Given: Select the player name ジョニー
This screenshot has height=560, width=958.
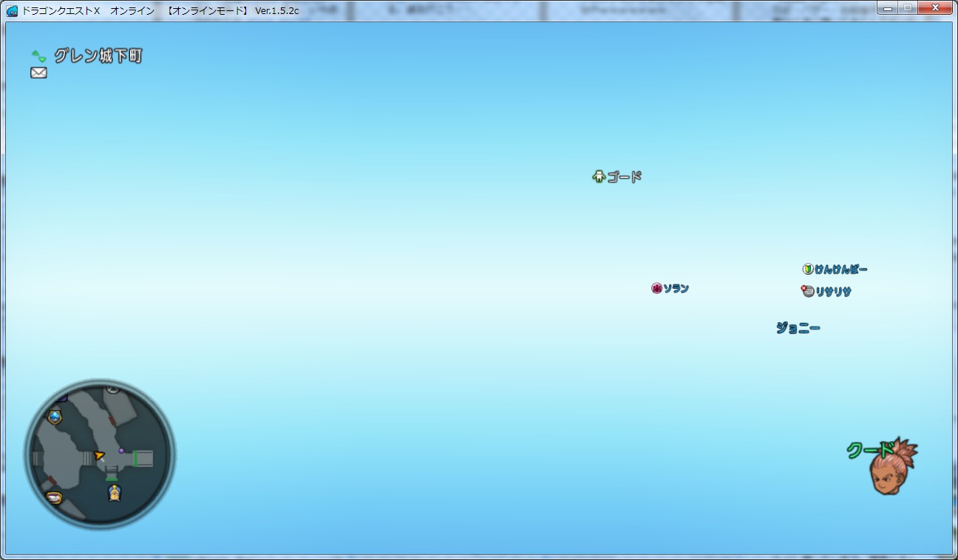Looking at the screenshot, I should click(x=798, y=328).
